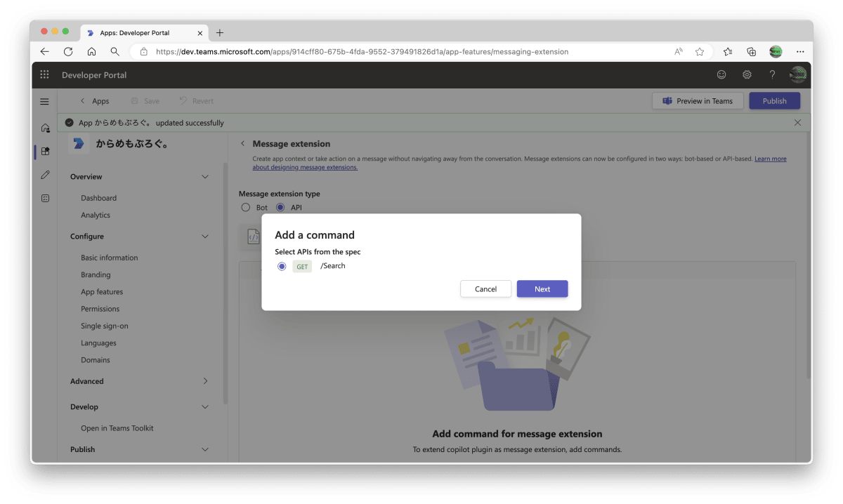
Task: Click the Save toolbar button
Action: tap(145, 101)
